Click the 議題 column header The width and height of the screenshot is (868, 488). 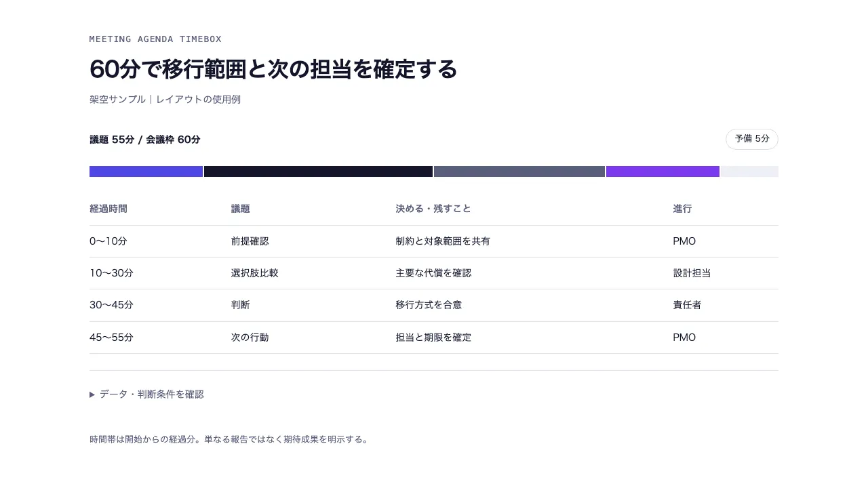pyautogui.click(x=241, y=209)
